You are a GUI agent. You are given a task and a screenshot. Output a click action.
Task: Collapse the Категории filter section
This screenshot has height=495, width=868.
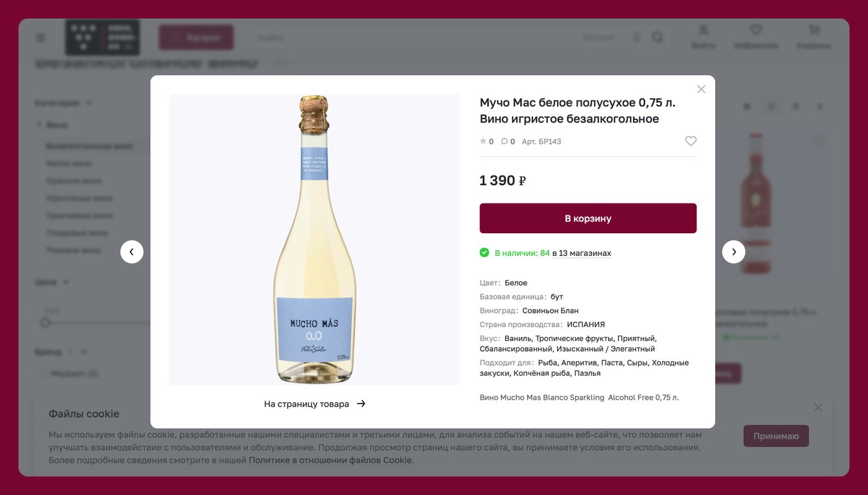pos(89,103)
